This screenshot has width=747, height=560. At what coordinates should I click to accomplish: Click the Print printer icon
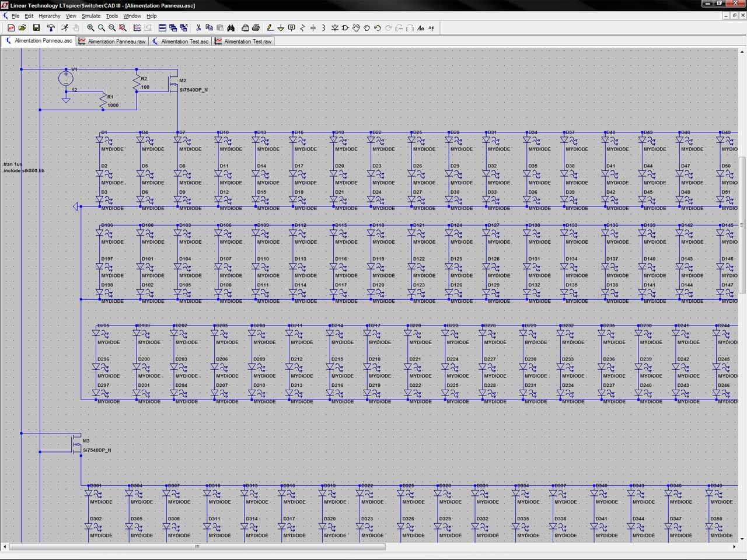tap(256, 28)
